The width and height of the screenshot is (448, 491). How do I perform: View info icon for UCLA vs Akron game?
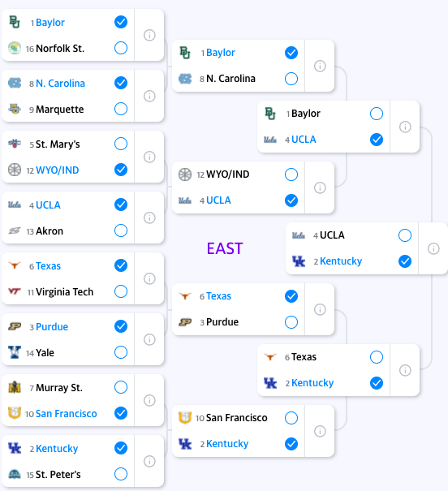[x=149, y=218]
